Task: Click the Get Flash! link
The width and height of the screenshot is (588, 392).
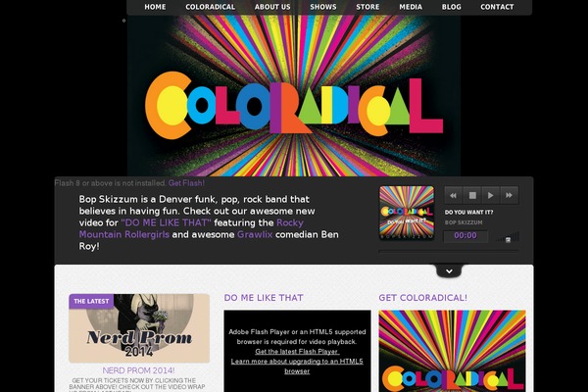Action: (186, 183)
